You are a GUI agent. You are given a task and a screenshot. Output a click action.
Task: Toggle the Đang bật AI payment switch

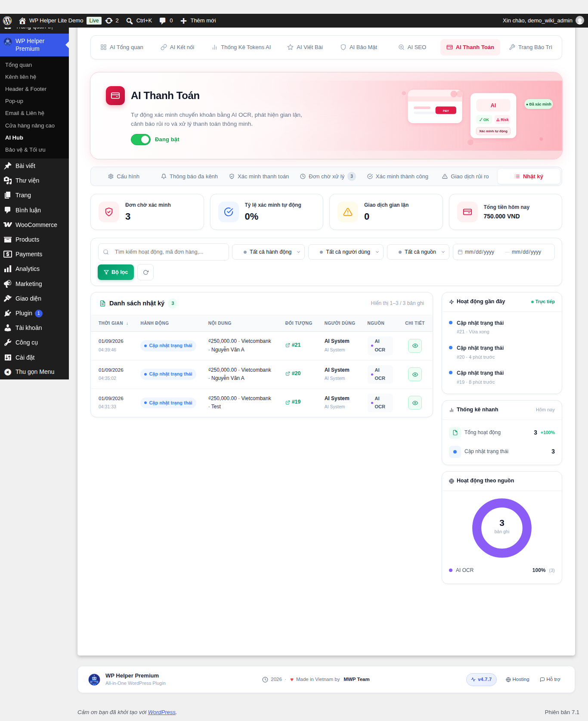coord(141,140)
